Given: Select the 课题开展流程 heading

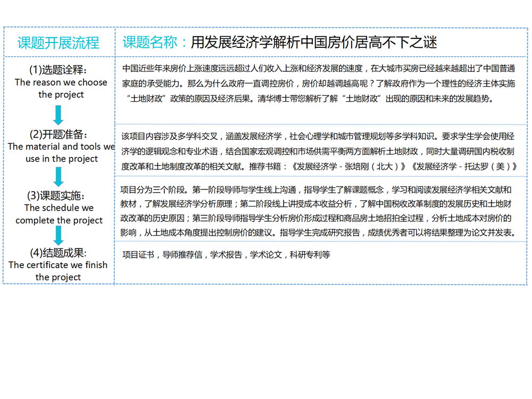Looking at the screenshot, I should (59, 43).
